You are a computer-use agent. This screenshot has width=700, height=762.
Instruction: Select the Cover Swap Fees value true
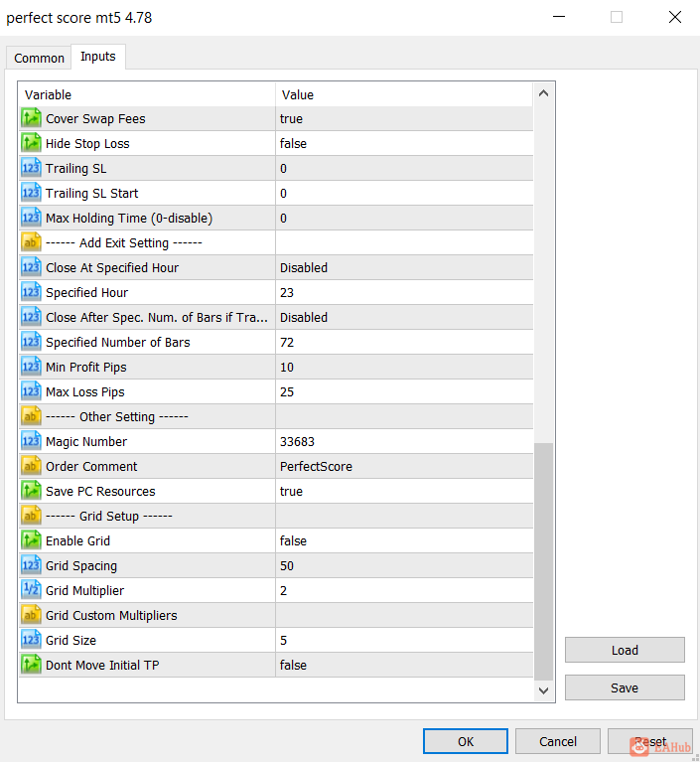[x=404, y=118]
